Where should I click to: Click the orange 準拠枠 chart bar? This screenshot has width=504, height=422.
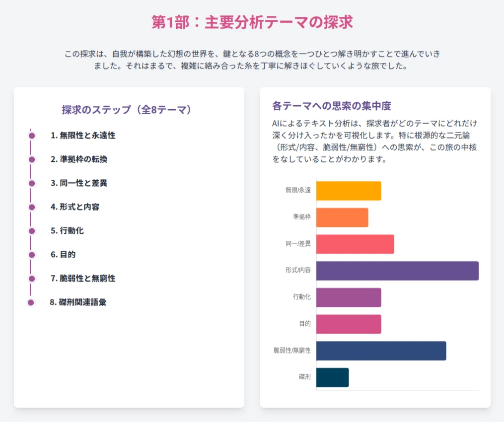tap(342, 217)
